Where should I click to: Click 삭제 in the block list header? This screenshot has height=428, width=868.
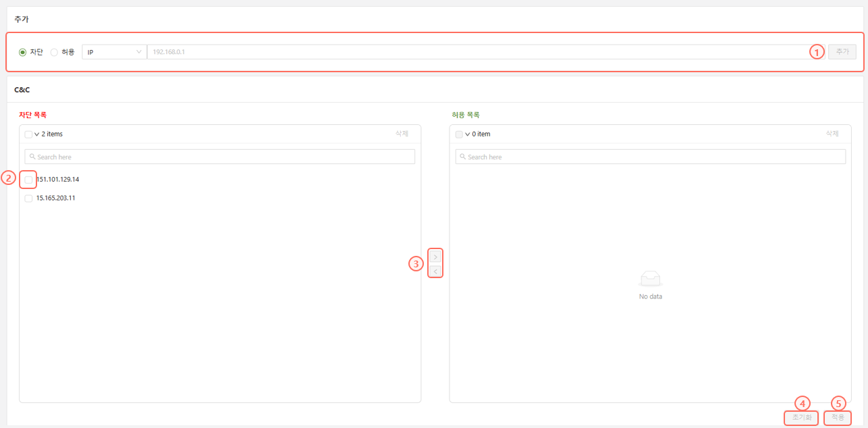(x=402, y=134)
